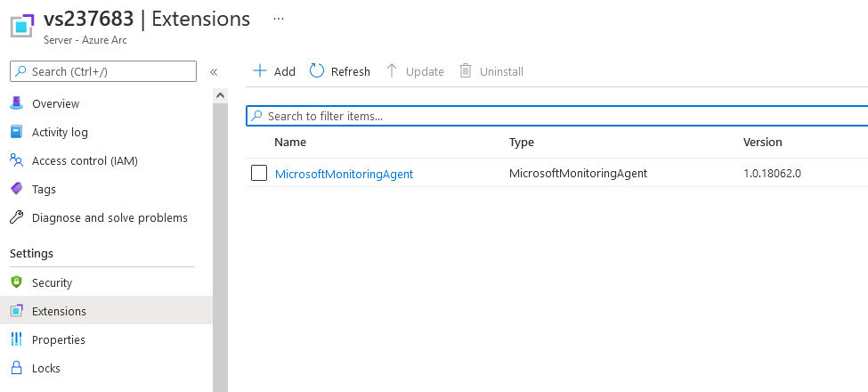Click the Server - Azure Arc subtitle

click(x=85, y=40)
